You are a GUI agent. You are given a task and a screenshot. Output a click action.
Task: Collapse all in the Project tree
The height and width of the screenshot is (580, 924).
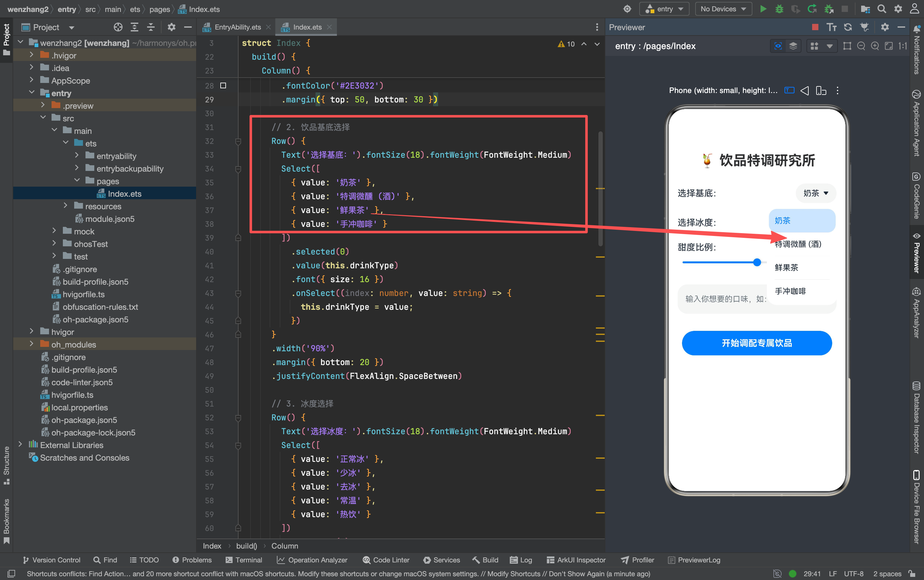coord(151,27)
